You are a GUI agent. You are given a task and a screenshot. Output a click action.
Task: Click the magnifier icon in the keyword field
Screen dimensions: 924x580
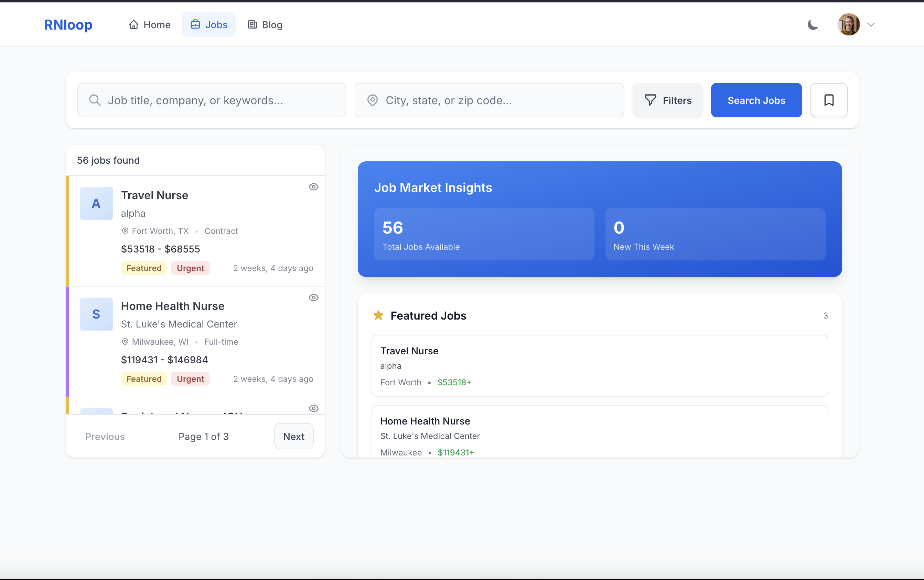95,100
